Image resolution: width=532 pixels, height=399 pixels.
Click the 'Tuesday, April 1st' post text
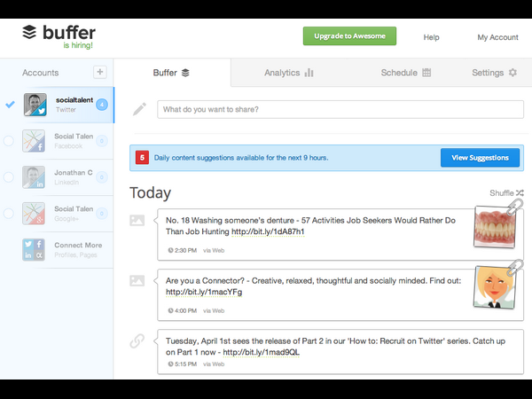coord(335,347)
